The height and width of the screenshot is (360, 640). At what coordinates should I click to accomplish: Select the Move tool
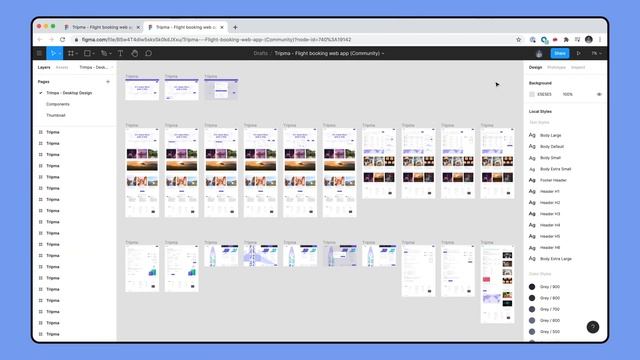point(53,53)
